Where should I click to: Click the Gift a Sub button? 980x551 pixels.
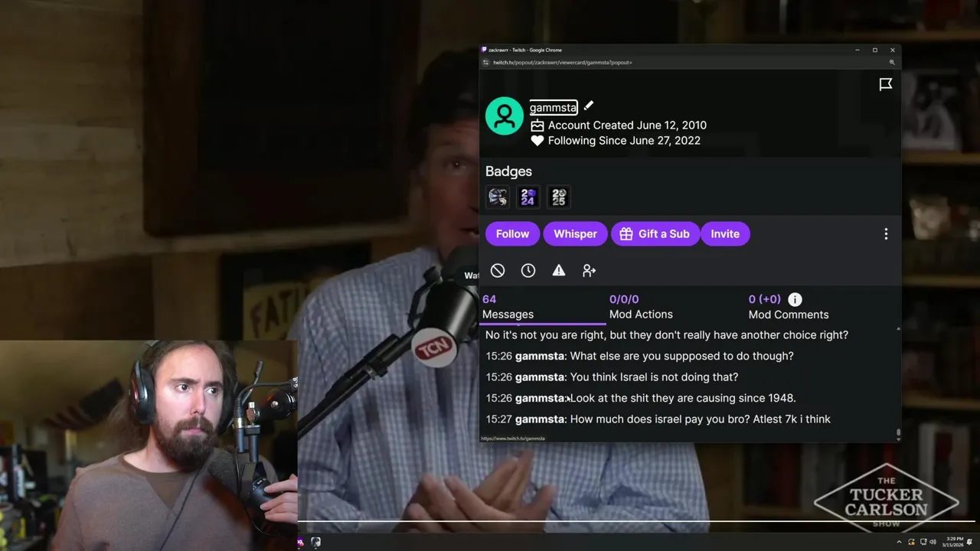[655, 234]
